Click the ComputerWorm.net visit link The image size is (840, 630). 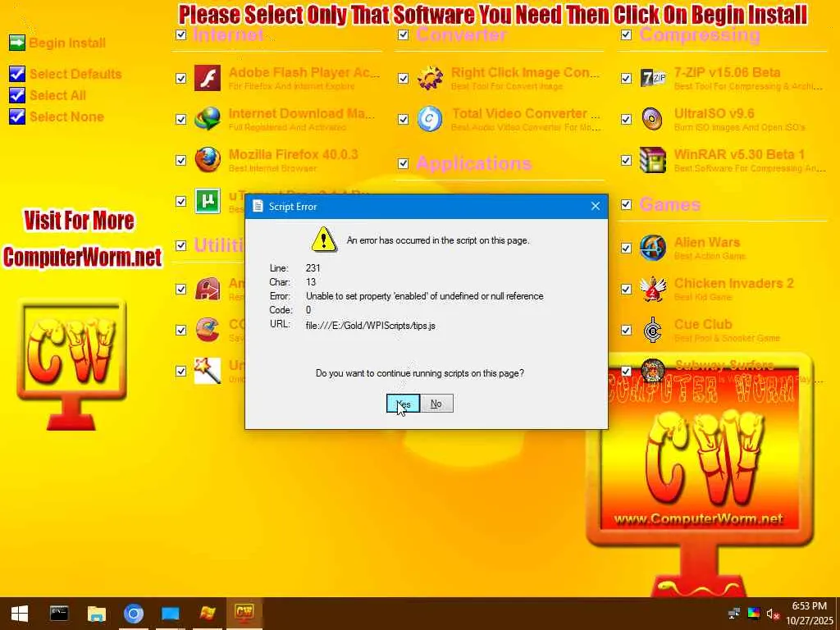[x=82, y=257]
